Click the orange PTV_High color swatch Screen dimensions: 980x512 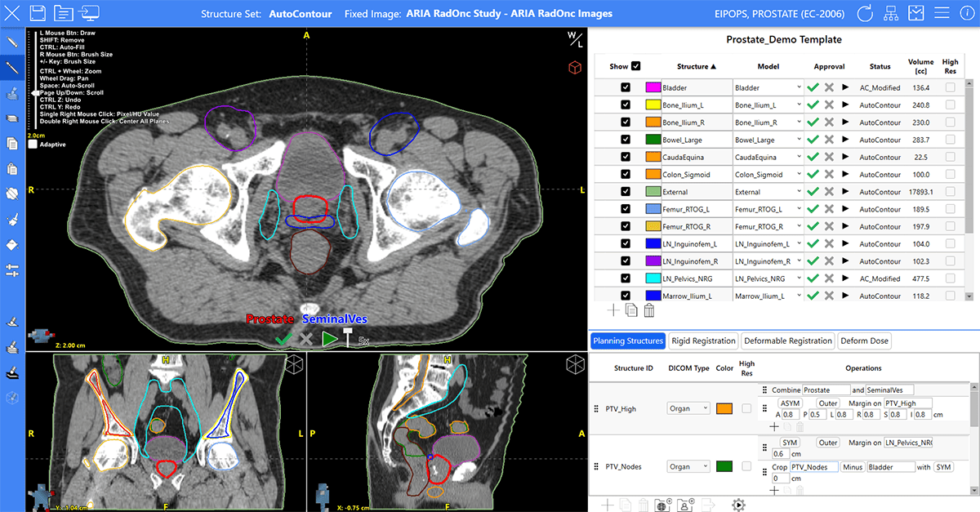tap(724, 408)
